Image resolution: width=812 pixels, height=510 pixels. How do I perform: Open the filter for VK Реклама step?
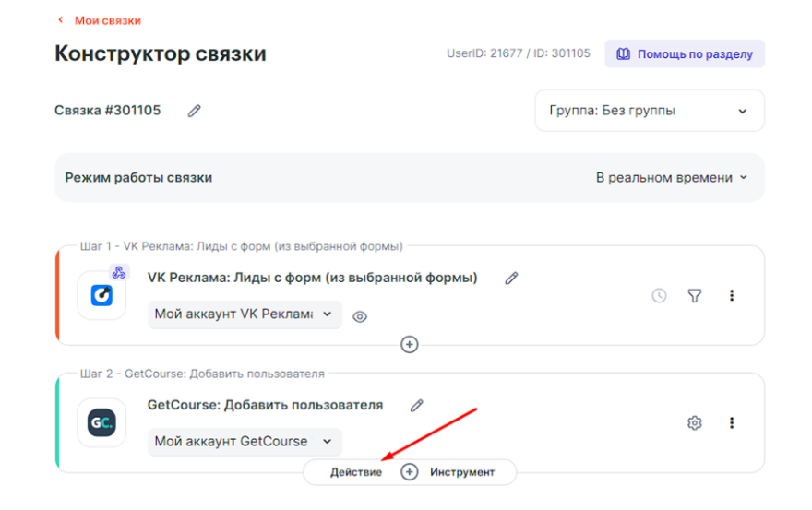(x=695, y=296)
